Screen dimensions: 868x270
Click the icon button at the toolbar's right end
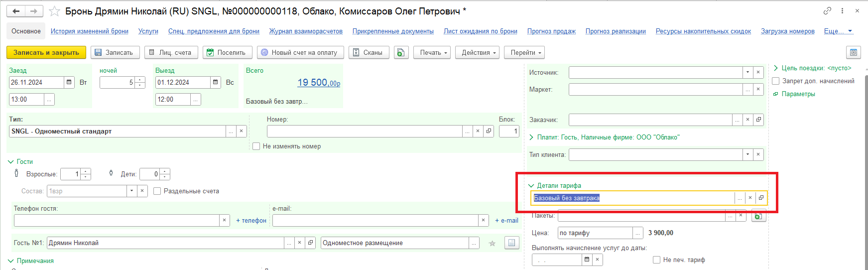click(x=854, y=52)
